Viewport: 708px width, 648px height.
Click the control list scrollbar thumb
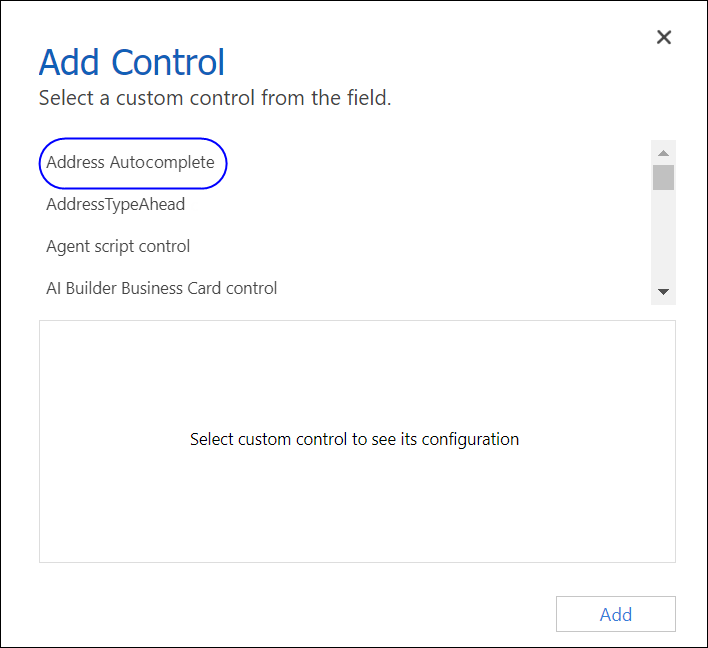click(663, 177)
